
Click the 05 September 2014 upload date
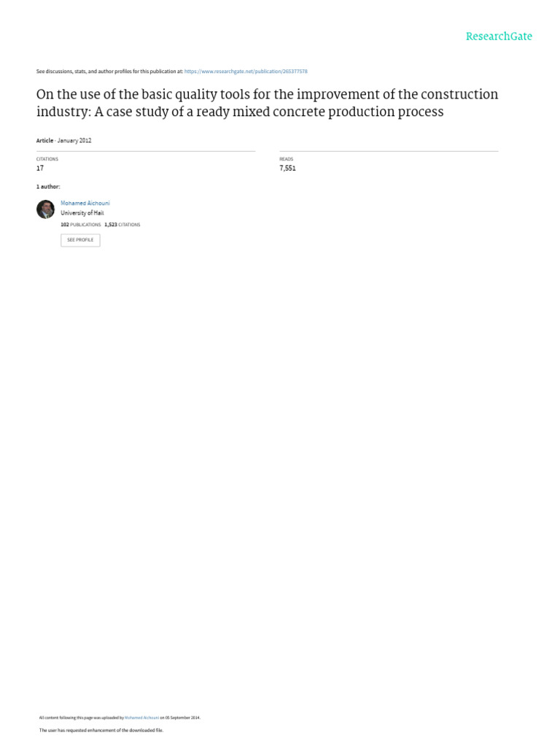[x=182, y=718]
